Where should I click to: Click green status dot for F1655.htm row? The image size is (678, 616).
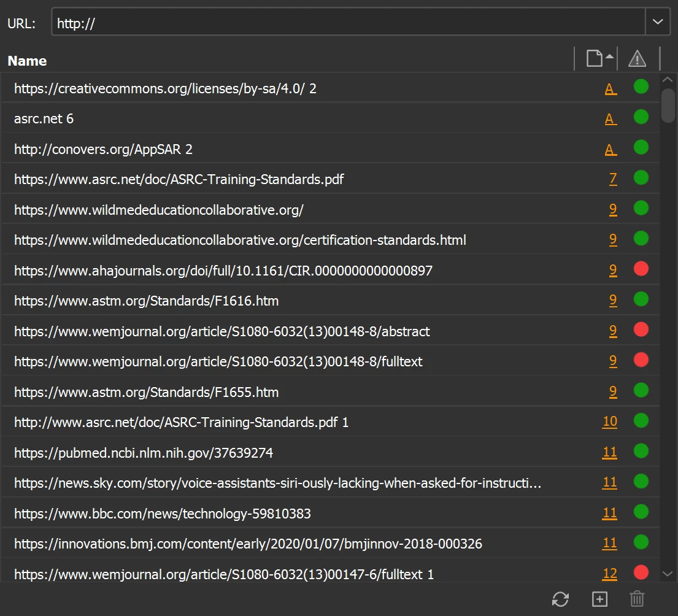pyautogui.click(x=641, y=390)
